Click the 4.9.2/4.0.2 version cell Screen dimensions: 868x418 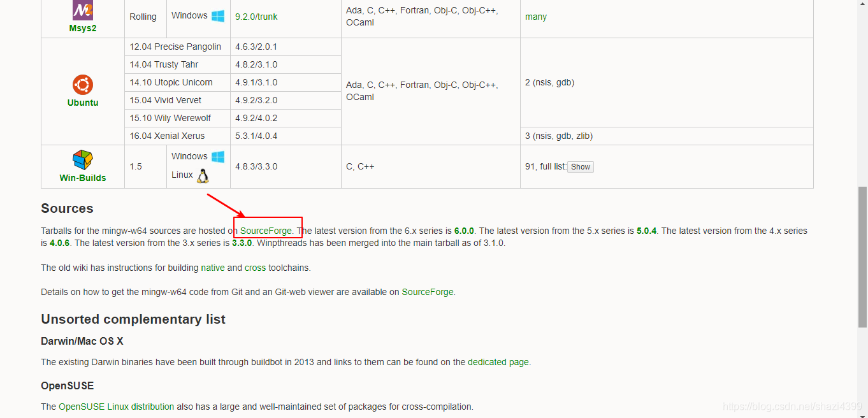(x=286, y=118)
